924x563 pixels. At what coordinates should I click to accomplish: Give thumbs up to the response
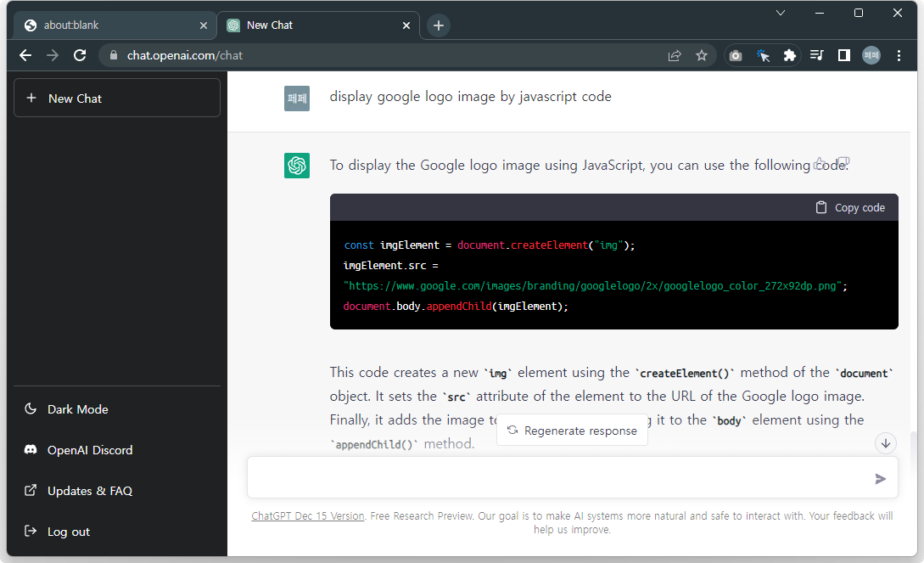coord(820,163)
